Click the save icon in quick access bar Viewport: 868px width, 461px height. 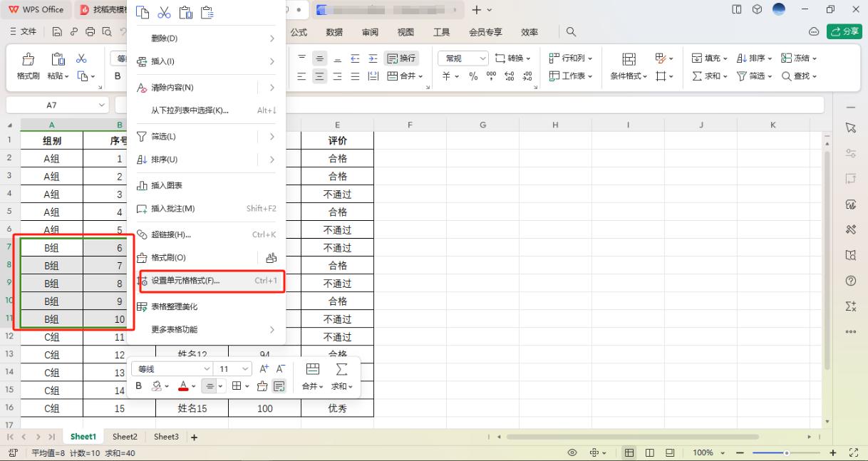coord(58,32)
